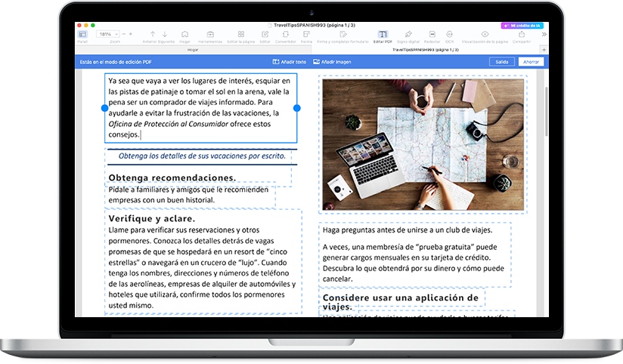Screen dimensions: 623x364
Task: Click the zoom out minus button
Action: (123, 34)
